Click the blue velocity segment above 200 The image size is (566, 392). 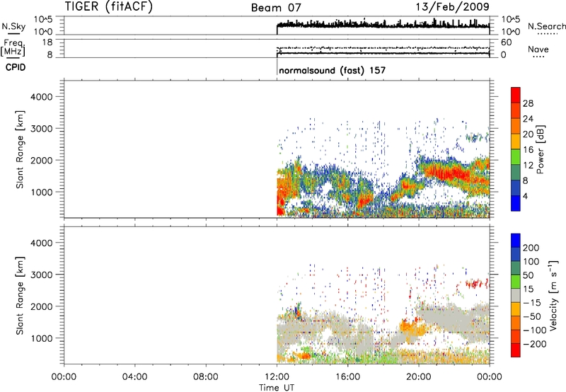pyautogui.click(x=516, y=241)
